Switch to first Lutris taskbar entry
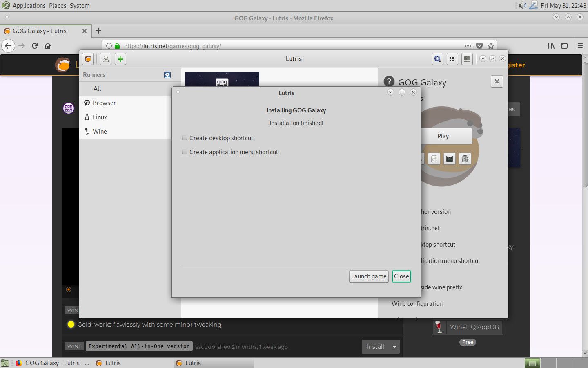Image resolution: width=588 pixels, height=368 pixels. [133, 363]
